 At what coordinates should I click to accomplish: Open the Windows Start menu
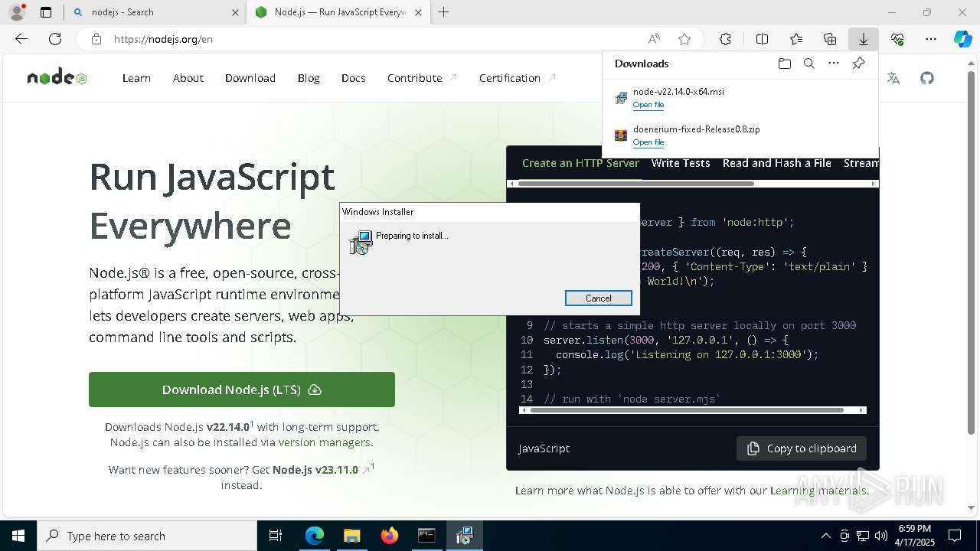[18, 536]
